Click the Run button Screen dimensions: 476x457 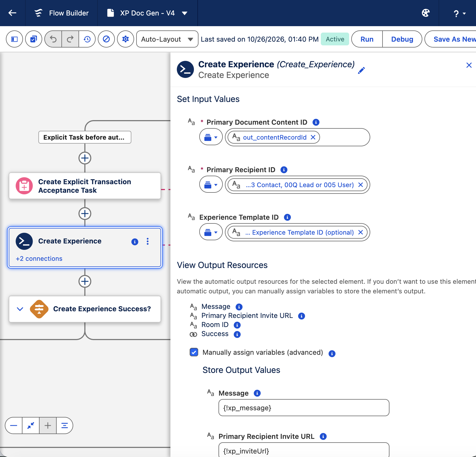[367, 39]
